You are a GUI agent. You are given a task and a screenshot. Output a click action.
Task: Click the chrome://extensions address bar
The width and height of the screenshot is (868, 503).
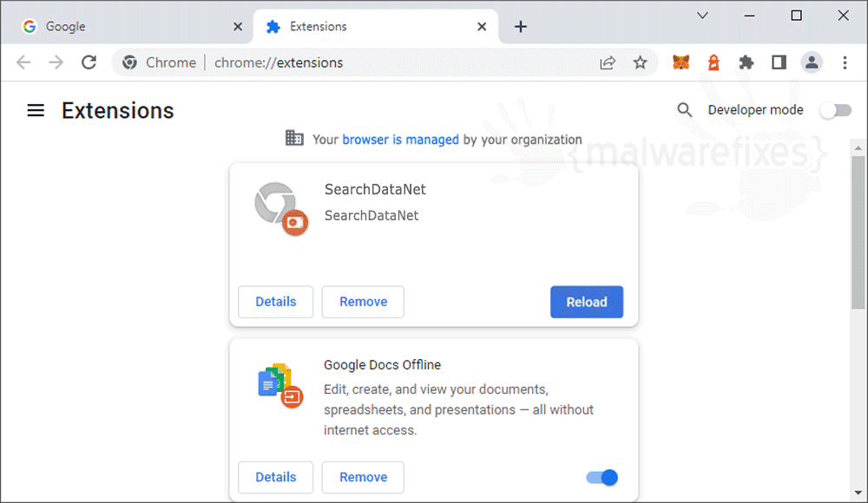click(354, 62)
